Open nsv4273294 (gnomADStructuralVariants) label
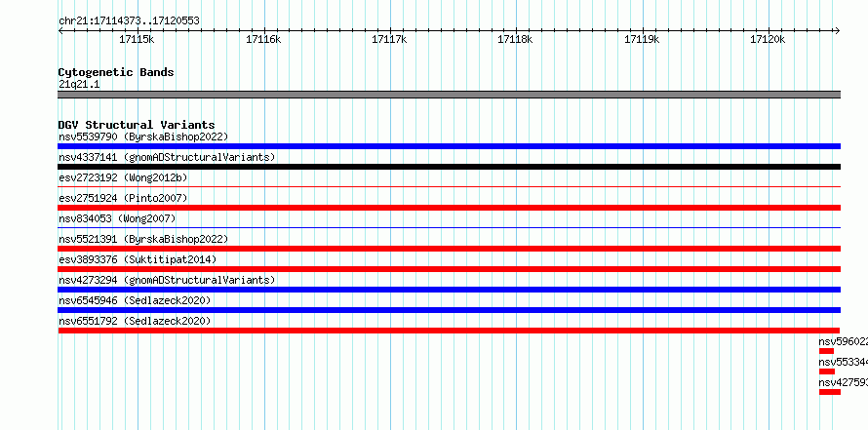This screenshot has width=868, height=430. (x=167, y=280)
